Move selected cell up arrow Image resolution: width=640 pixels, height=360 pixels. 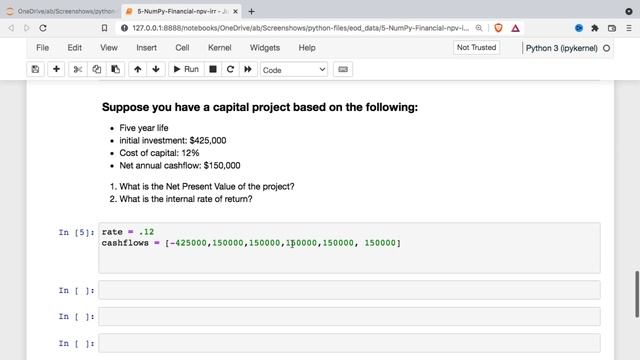pos(138,69)
